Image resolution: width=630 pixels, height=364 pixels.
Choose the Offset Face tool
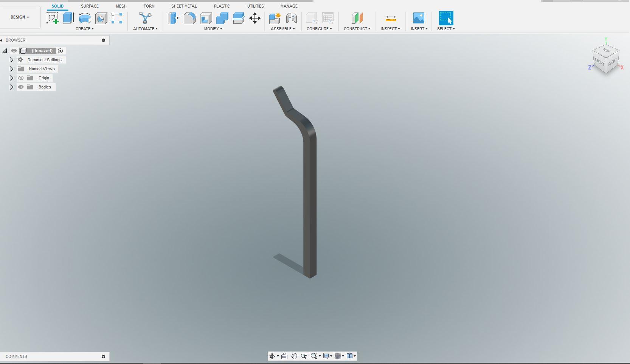[x=238, y=18]
